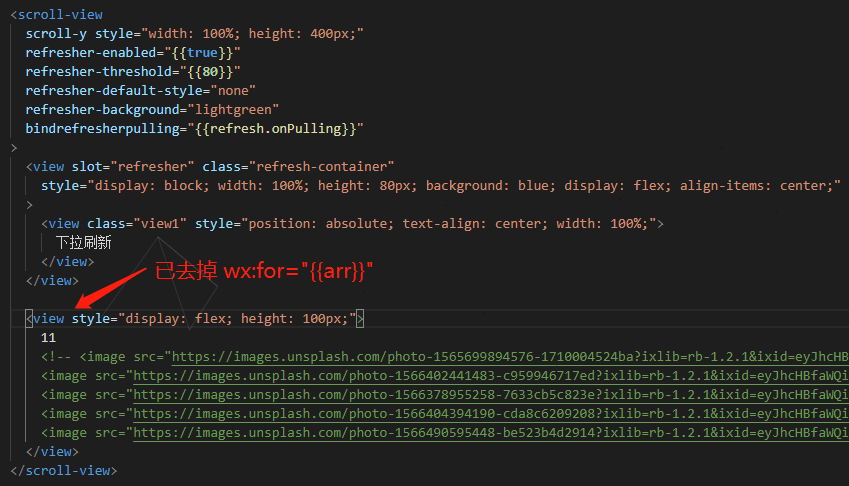
Task: Click the 下拉刷新 text line
Action: (x=83, y=242)
